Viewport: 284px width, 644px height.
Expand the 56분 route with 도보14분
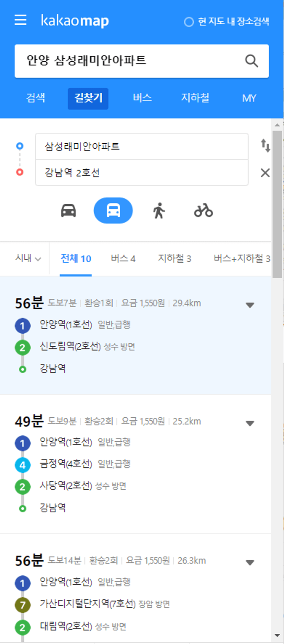250,562
